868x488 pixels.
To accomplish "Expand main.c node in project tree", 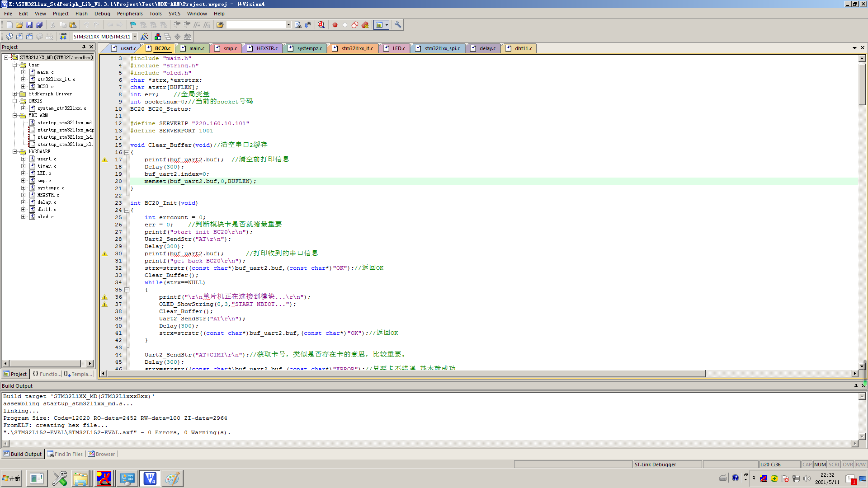I will 23,72.
